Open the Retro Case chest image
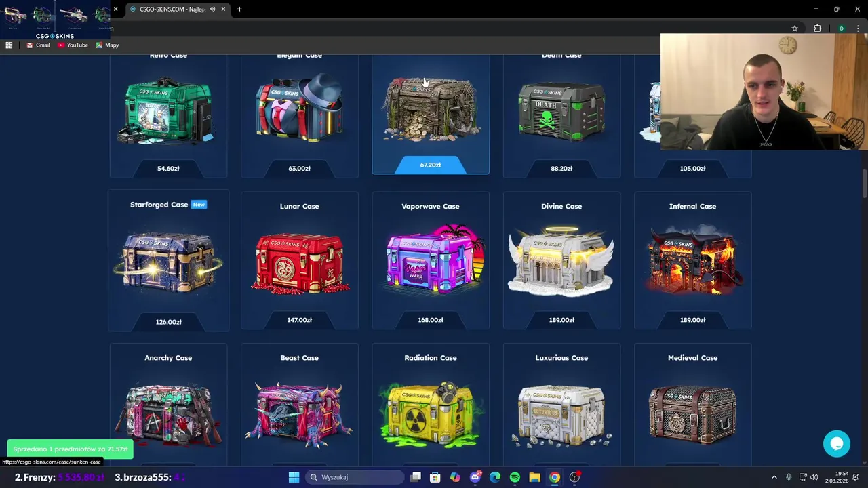The image size is (868, 488). (x=167, y=111)
